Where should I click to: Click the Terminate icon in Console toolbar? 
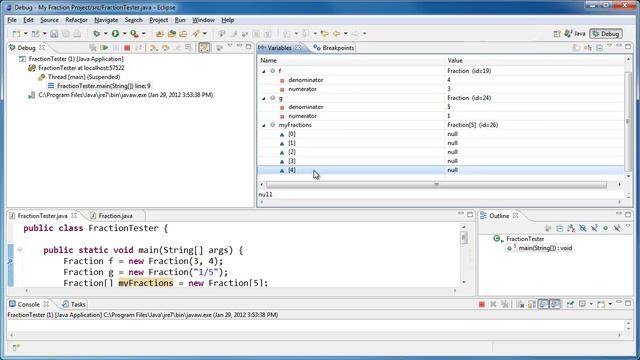click(482, 304)
